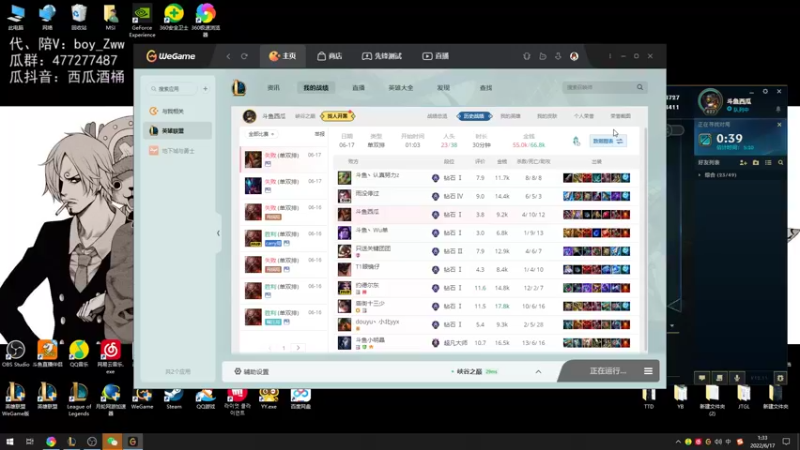Search friends in the League client

pos(781,163)
